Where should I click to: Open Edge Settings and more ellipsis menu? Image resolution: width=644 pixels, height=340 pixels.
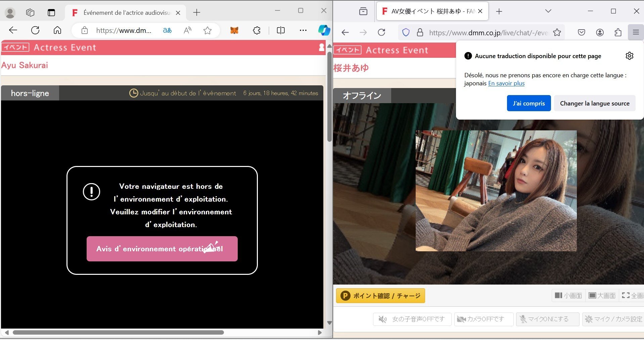(x=303, y=31)
